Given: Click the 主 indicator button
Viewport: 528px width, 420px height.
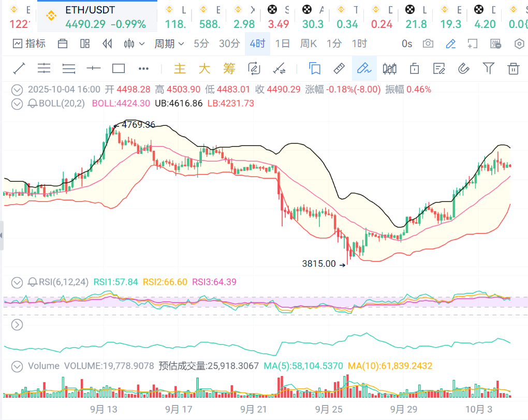Looking at the screenshot, I should pyautogui.click(x=180, y=69).
